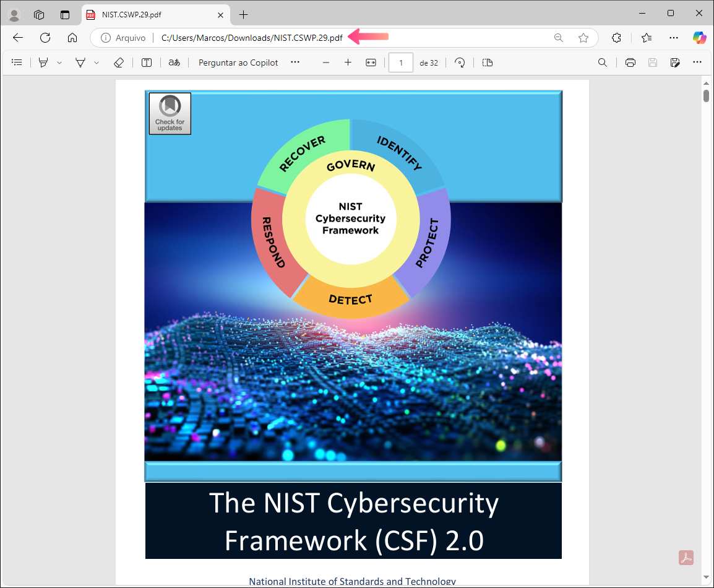The width and height of the screenshot is (714, 588).
Task: Toggle the page view layout
Action: click(487, 63)
